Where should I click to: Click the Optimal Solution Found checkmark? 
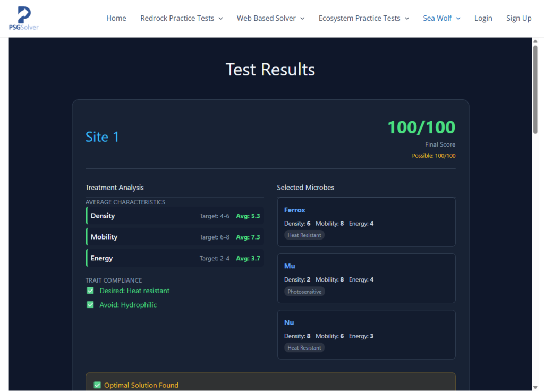pyautogui.click(x=97, y=385)
